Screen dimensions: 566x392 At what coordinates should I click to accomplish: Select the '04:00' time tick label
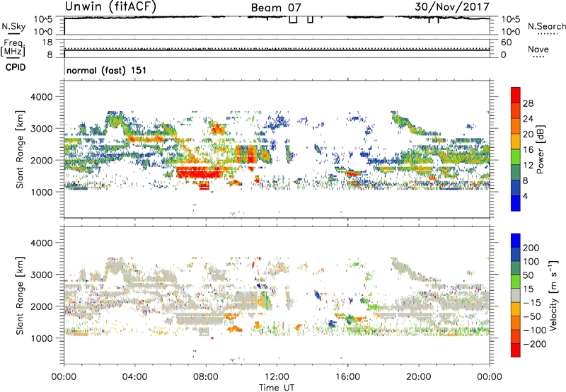point(134,377)
